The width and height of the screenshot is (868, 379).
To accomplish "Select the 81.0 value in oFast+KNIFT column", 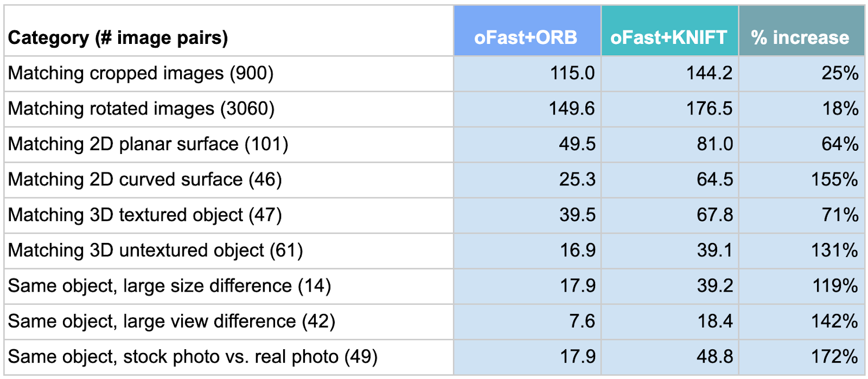I will pos(715,144).
